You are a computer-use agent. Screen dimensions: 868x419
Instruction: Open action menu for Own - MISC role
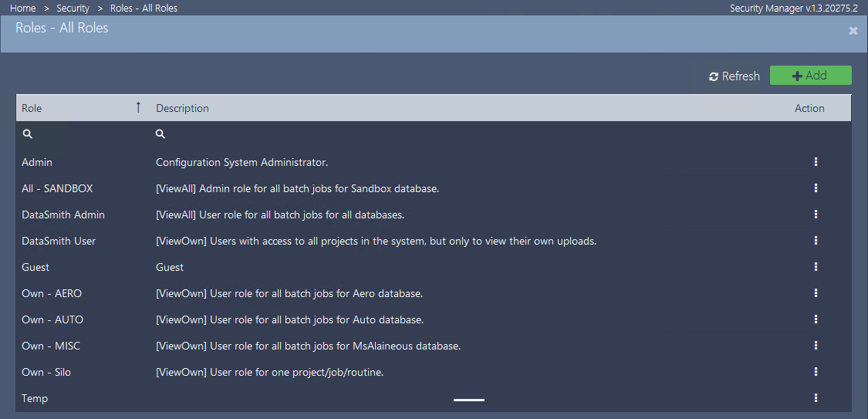[x=816, y=346]
